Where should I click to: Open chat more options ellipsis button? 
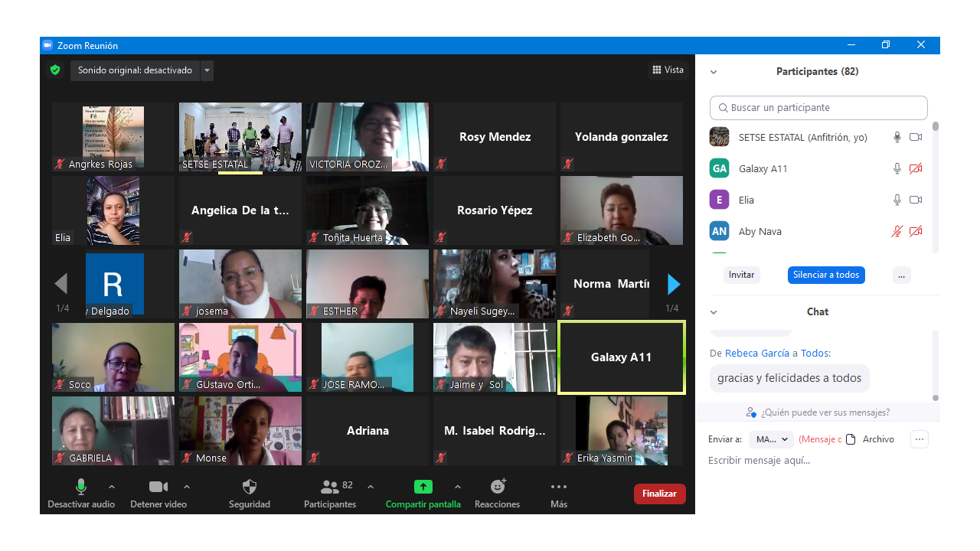click(920, 439)
